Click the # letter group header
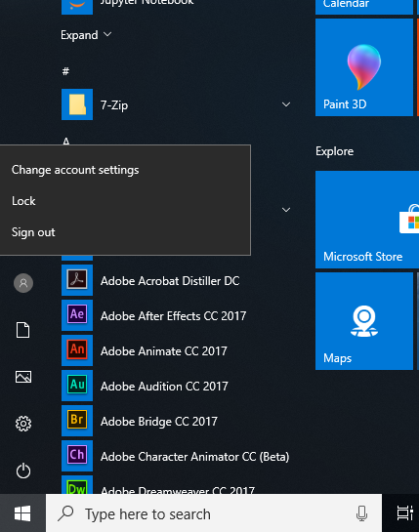The width and height of the screenshot is (419, 532). (x=65, y=71)
